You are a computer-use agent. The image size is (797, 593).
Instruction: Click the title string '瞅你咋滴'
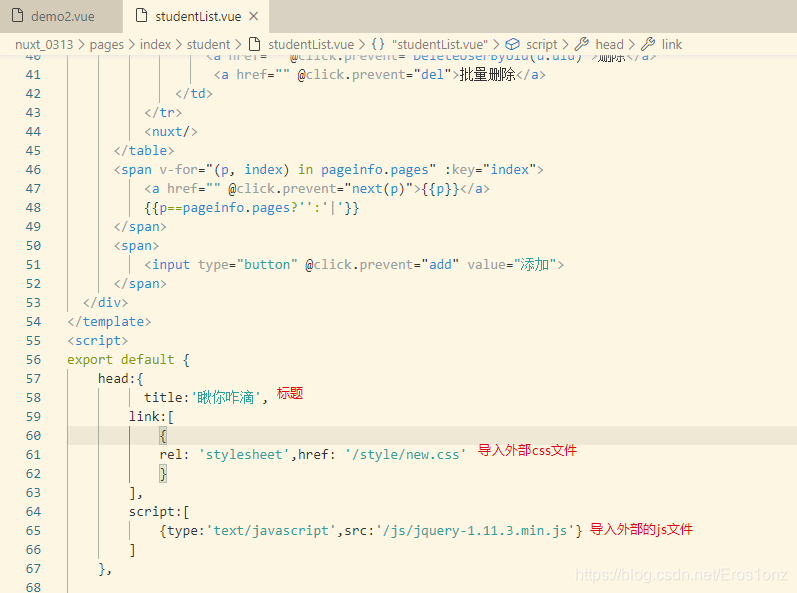pos(226,397)
